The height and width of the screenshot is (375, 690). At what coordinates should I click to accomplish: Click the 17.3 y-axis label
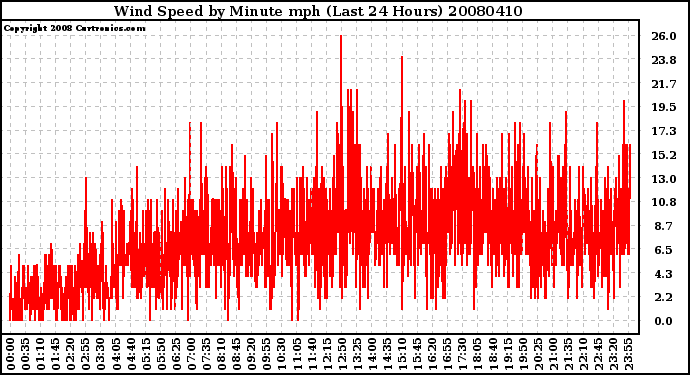coord(664,131)
